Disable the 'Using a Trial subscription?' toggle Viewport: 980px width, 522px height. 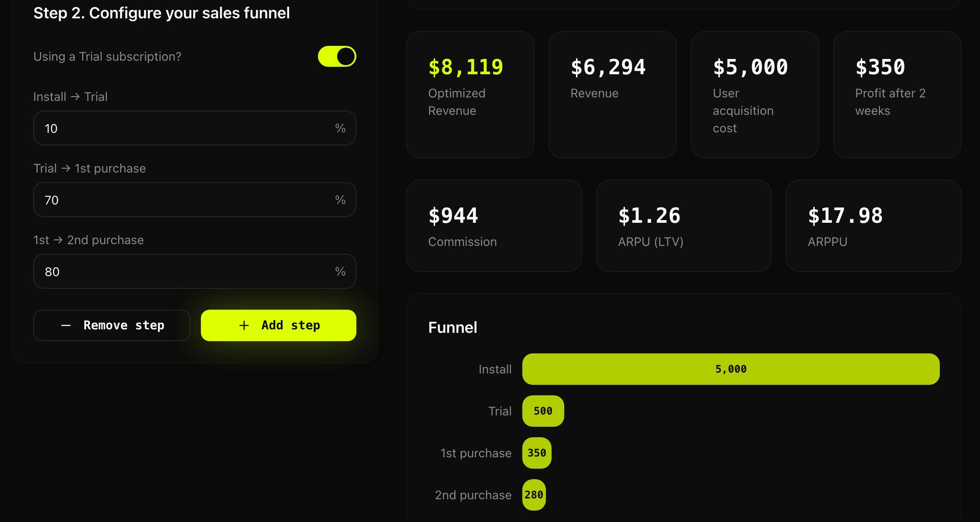336,56
